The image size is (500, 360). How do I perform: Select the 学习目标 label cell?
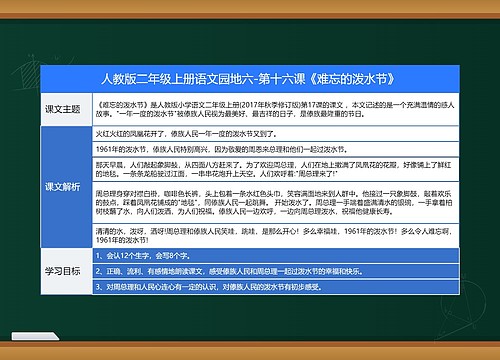tap(66, 271)
